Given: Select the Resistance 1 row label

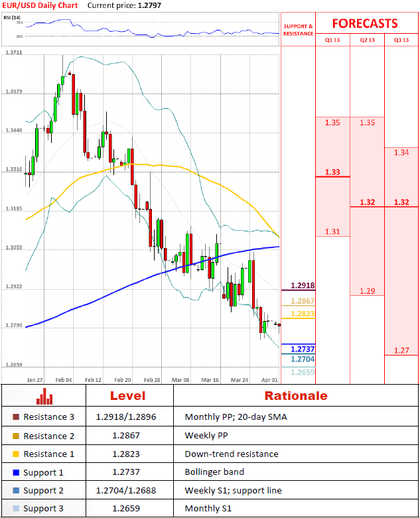Looking at the screenshot, I should point(49,454).
